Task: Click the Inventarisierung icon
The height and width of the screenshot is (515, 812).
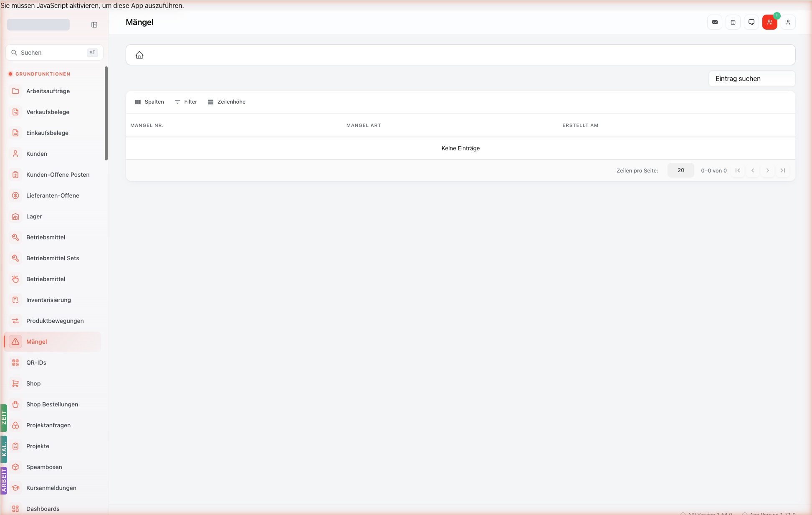Action: (x=15, y=300)
